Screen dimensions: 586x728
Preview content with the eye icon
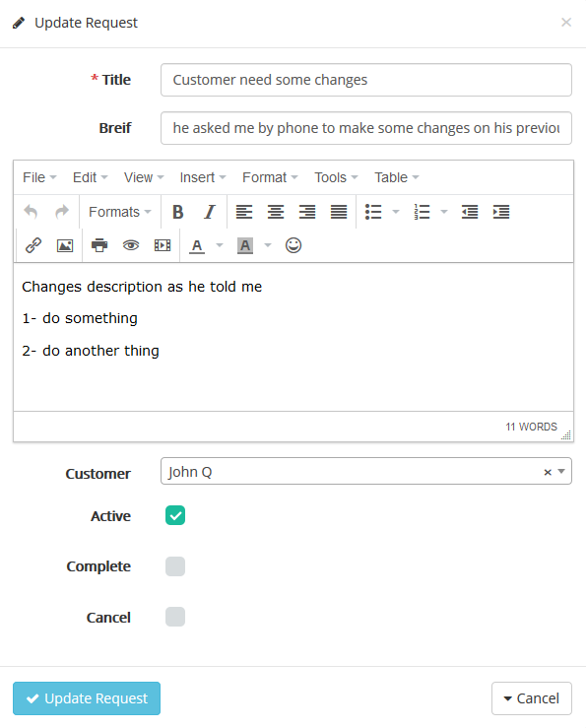[x=131, y=245]
